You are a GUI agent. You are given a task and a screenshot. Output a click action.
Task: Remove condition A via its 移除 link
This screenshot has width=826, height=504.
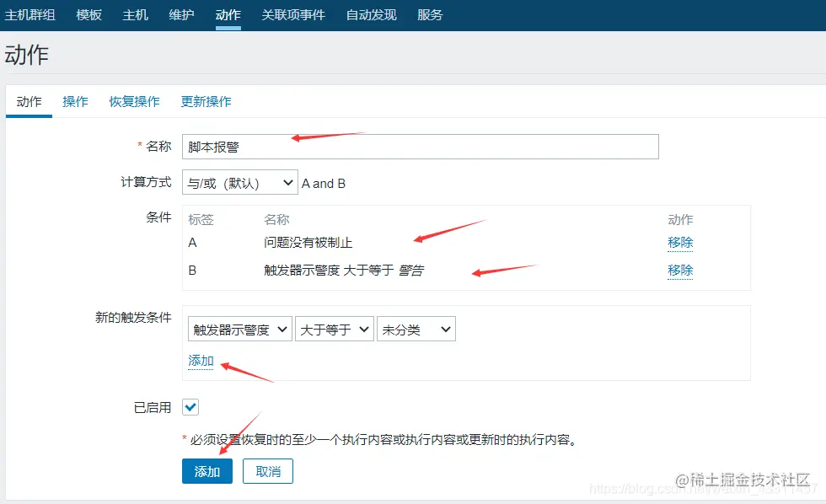point(680,242)
